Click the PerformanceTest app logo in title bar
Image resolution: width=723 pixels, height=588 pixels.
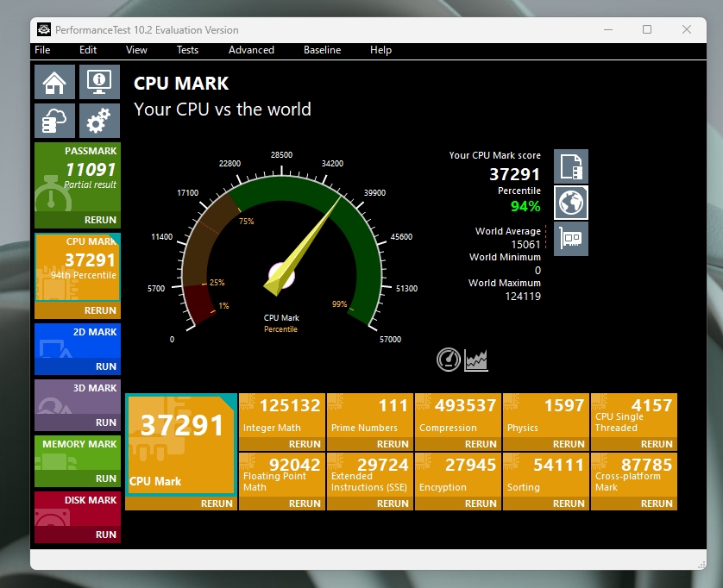44,30
